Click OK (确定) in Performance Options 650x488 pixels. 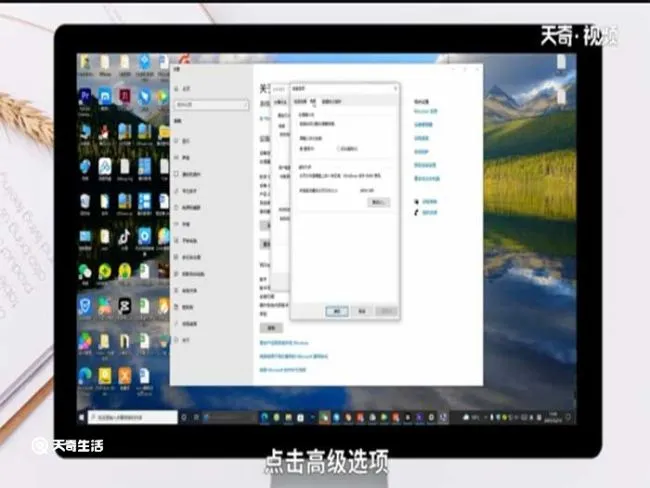(x=337, y=311)
